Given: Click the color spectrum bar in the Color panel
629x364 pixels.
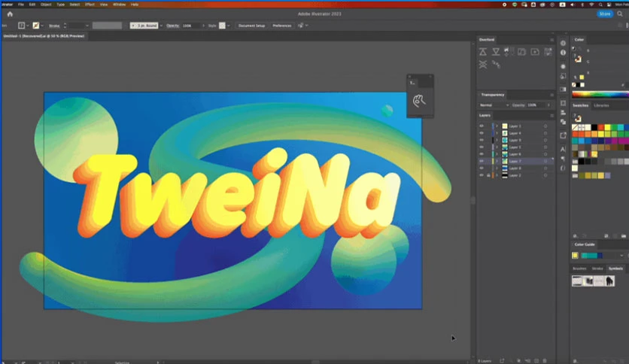Looking at the screenshot, I should (600, 95).
